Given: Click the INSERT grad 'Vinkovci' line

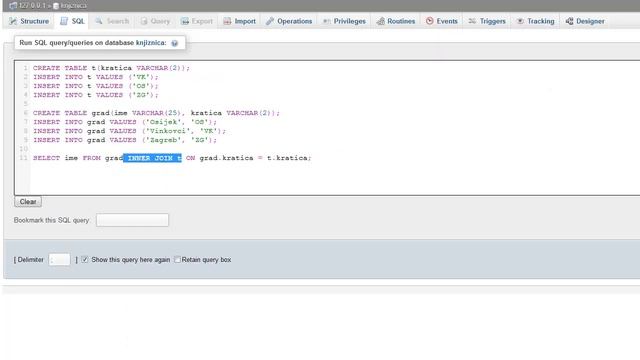Looking at the screenshot, I should point(129,131).
